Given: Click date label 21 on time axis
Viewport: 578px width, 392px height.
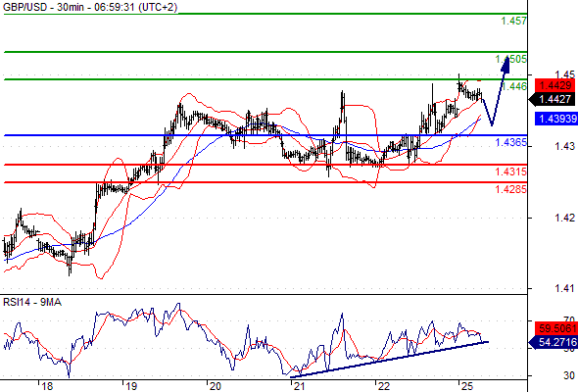Looking at the screenshot, I should [x=300, y=386].
